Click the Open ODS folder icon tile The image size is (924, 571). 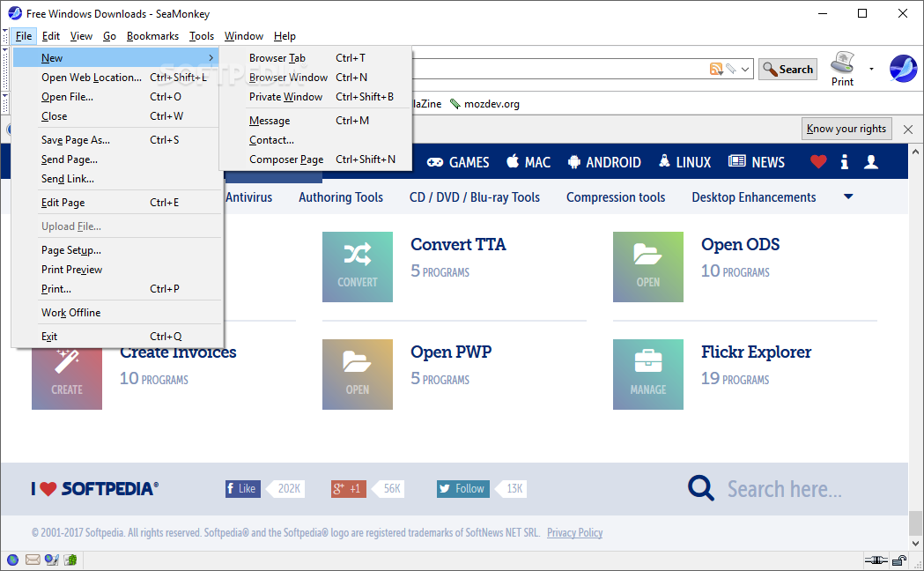[x=648, y=267]
